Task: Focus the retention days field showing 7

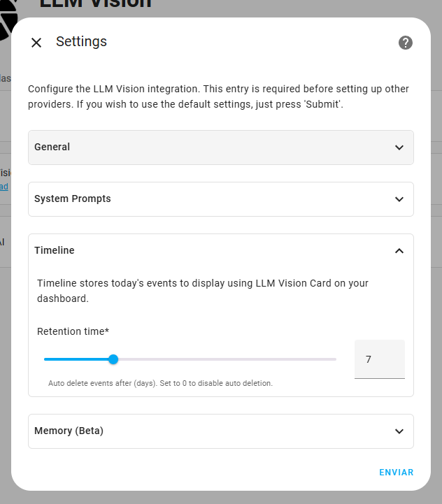Action: (380, 359)
